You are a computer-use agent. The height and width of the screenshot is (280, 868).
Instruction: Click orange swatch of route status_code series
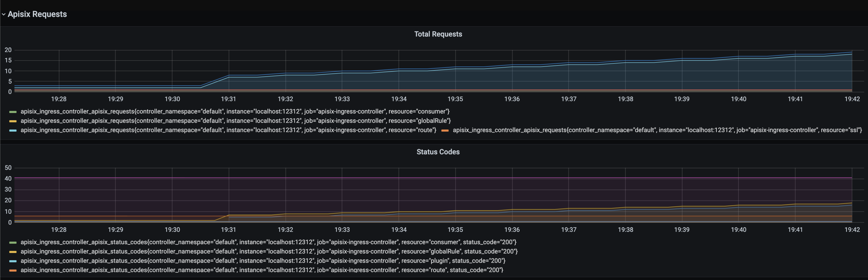[13, 270]
